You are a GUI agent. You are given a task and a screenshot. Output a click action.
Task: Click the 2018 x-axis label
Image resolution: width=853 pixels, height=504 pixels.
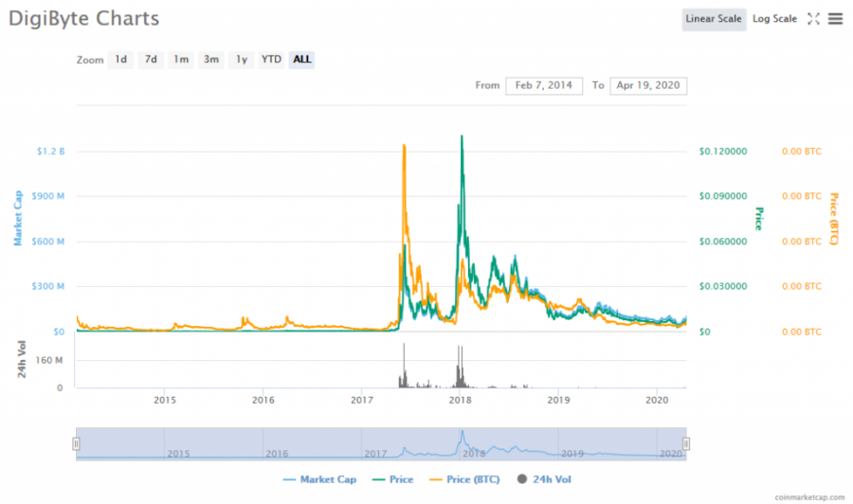click(461, 400)
